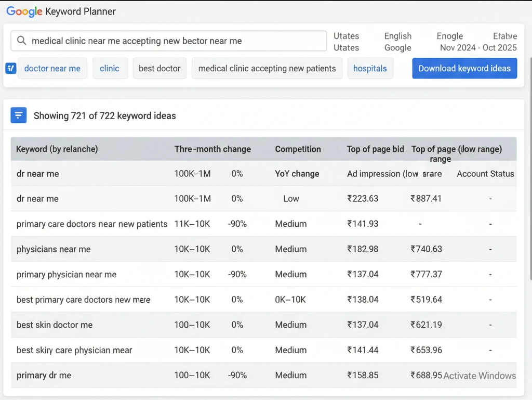Add the 'clinic' suggestion chip

click(x=110, y=68)
